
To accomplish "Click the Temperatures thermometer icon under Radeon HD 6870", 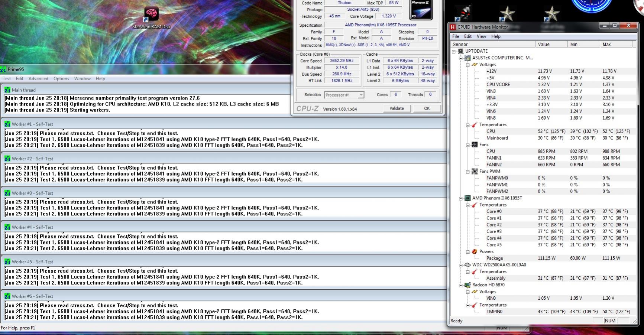I will coord(475,305).
